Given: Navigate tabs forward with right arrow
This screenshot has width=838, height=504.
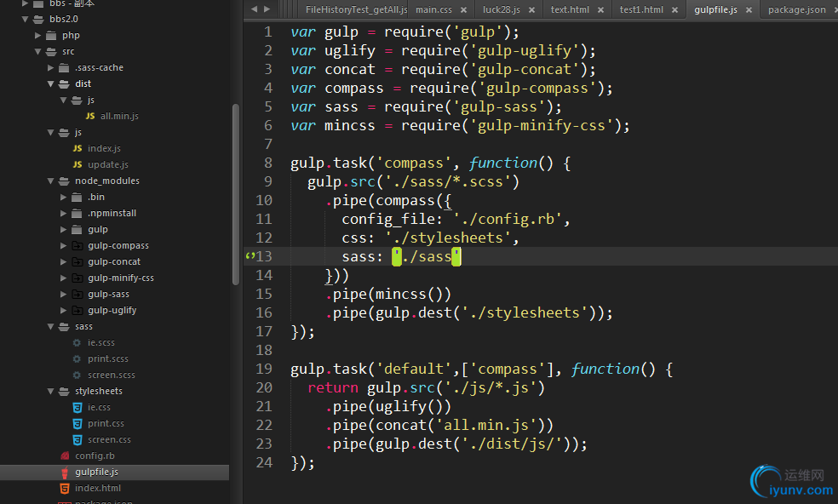Looking at the screenshot, I should (x=267, y=9).
